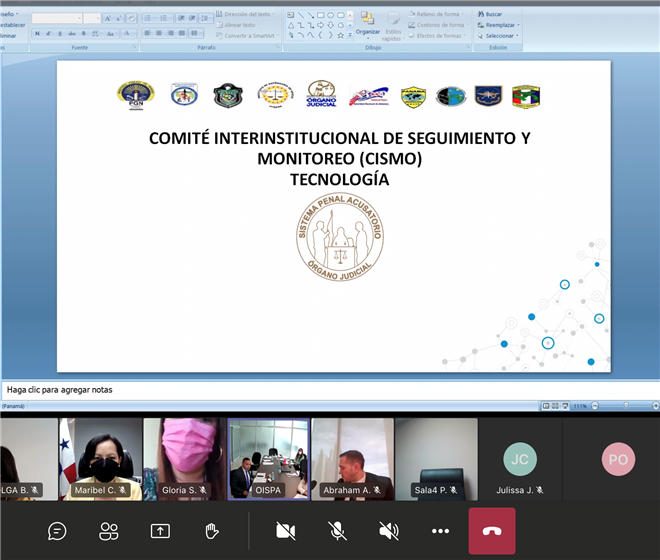Clear all formatting in Fuente group
The height and width of the screenshot is (560, 660).
click(132, 18)
